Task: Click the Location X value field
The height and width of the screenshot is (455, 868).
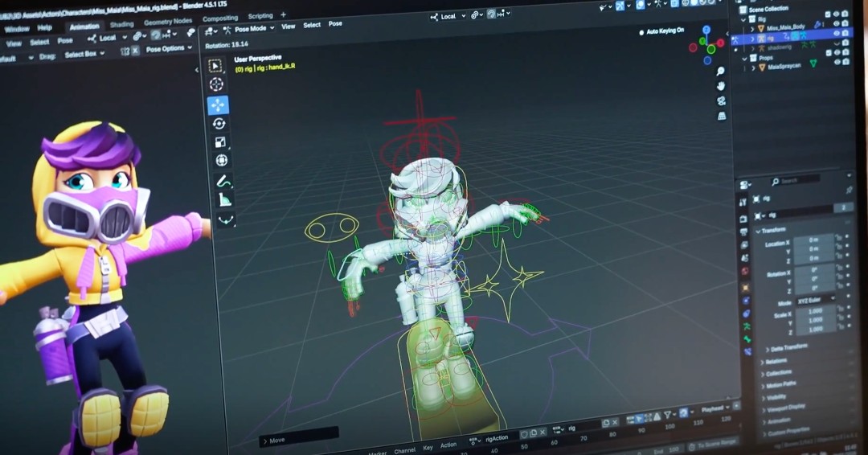Action: [x=813, y=240]
